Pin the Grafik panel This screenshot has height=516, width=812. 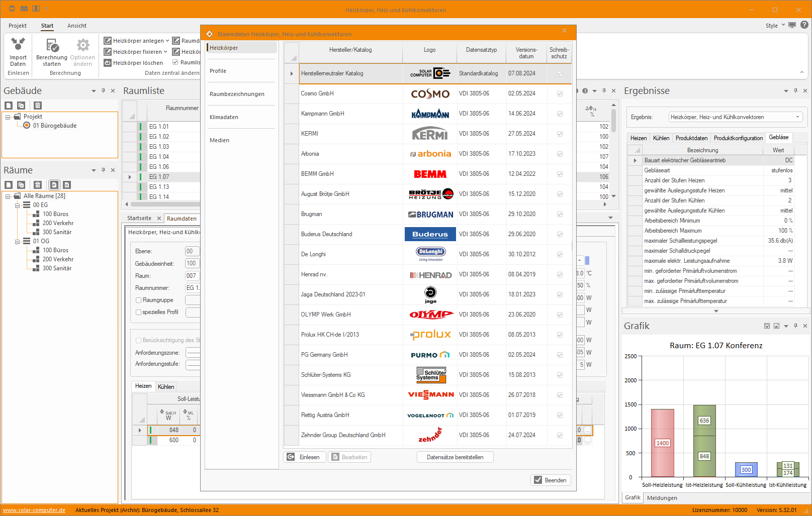click(795, 326)
